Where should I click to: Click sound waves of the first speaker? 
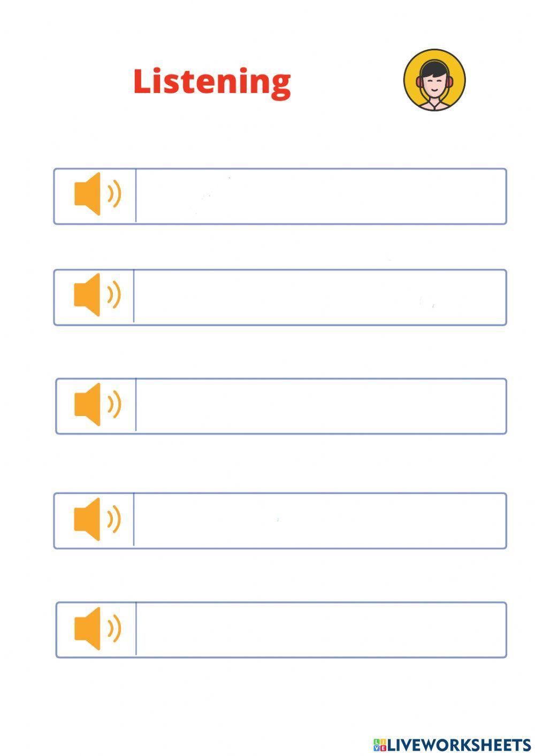pos(114,194)
